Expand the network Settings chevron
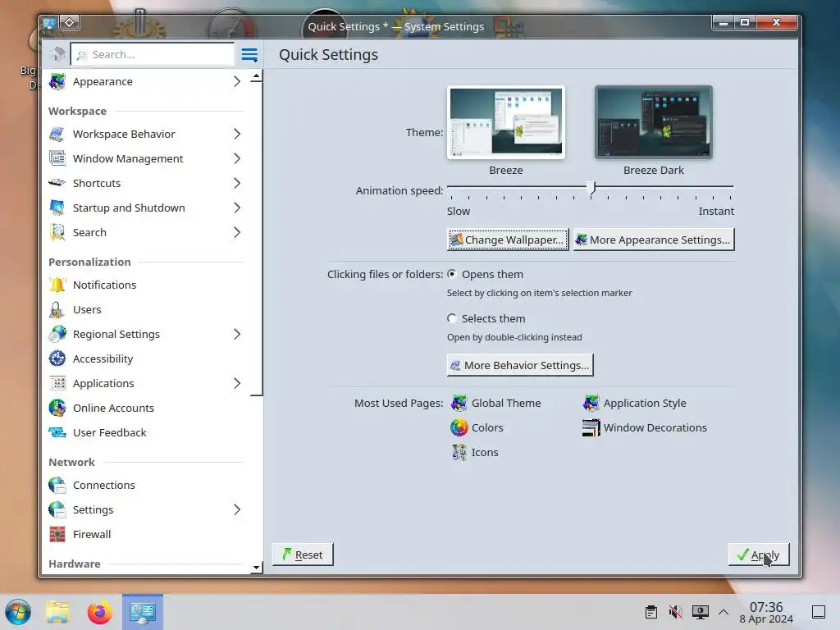Viewport: 840px width, 630px height. coord(237,510)
